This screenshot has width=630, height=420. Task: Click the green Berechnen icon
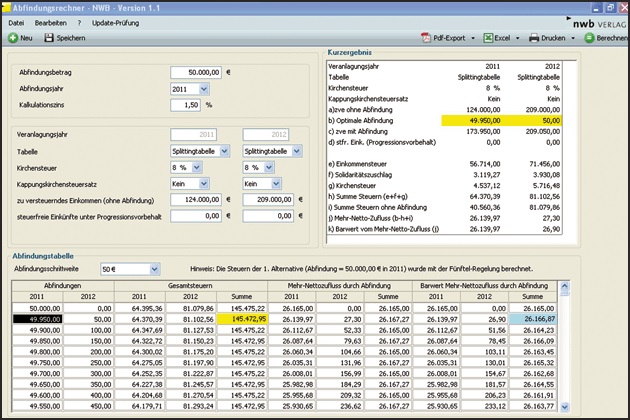(588, 37)
